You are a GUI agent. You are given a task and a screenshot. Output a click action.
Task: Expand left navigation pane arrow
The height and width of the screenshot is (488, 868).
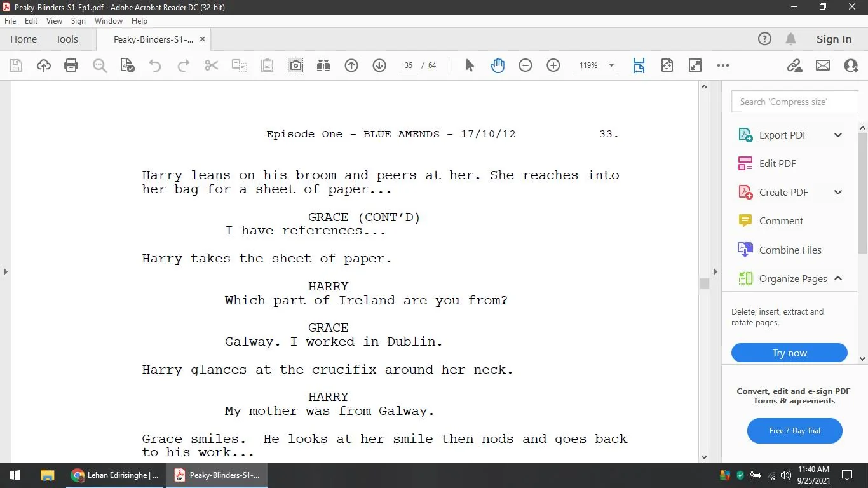[x=6, y=271]
